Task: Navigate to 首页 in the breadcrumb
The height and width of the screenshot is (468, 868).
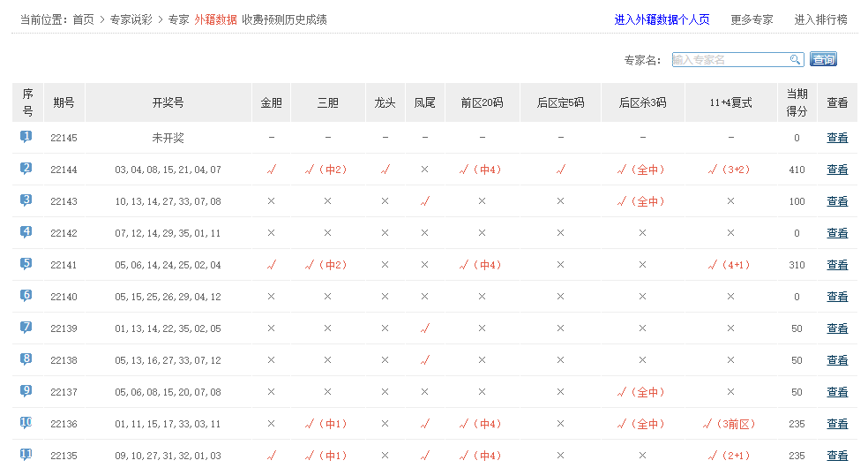Action: coord(83,19)
